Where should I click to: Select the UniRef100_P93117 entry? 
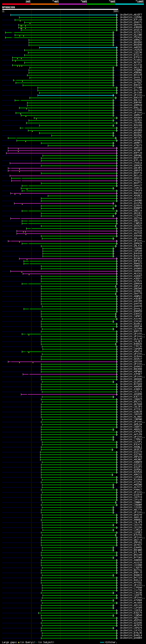[131, 181]
